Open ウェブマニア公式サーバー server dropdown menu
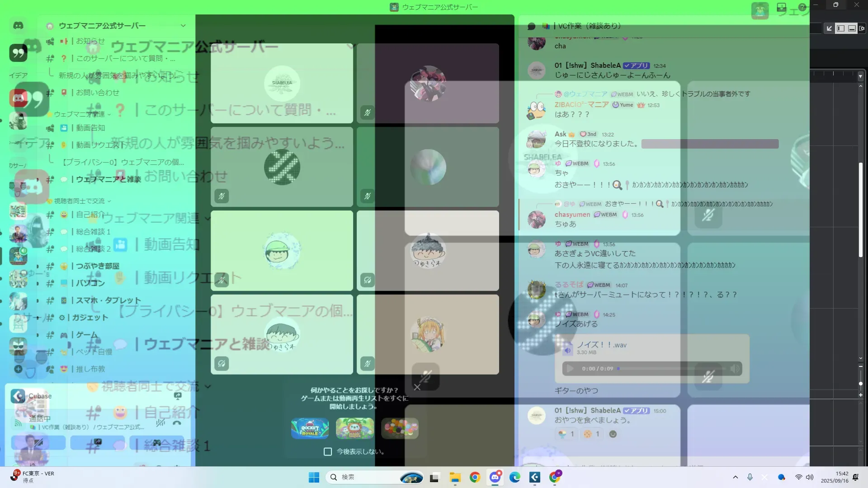 click(x=183, y=26)
